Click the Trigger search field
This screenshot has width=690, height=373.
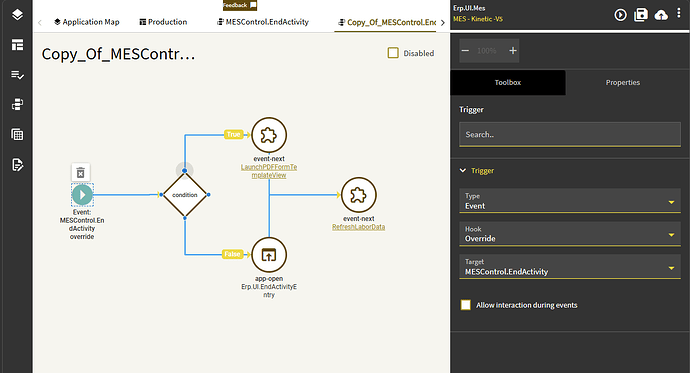570,135
